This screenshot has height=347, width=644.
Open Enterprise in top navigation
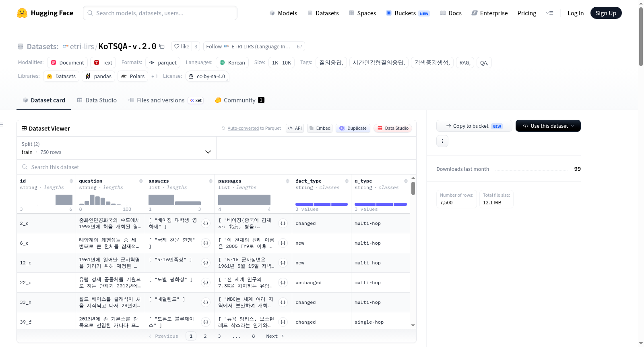[489, 13]
